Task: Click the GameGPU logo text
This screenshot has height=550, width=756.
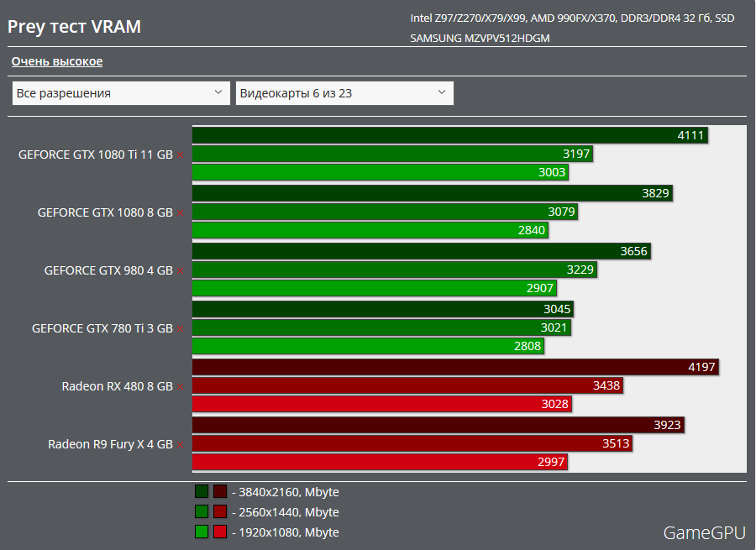Action: (x=704, y=532)
